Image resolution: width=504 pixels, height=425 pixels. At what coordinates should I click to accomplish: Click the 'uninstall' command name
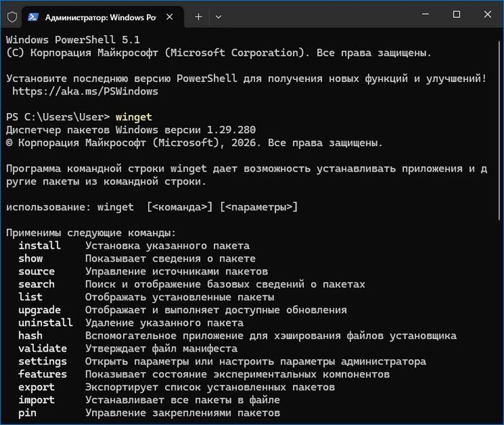(45, 323)
